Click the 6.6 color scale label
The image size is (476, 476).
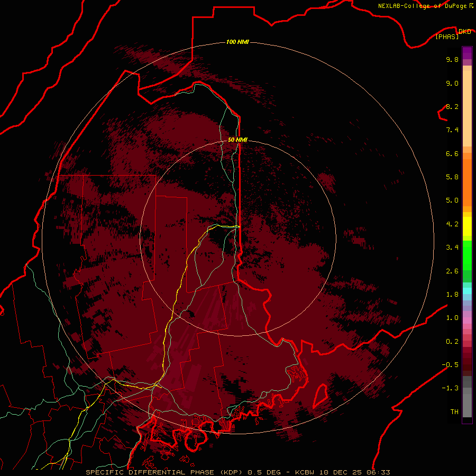pyautogui.click(x=452, y=153)
